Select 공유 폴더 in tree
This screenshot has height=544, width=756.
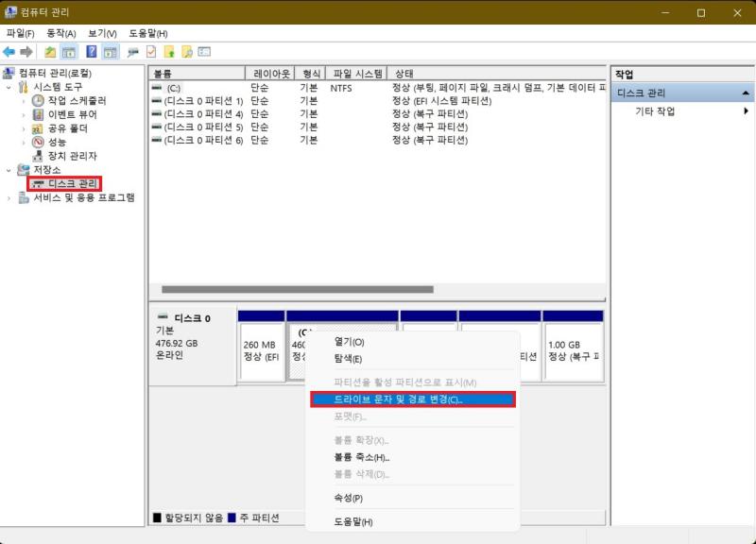(67, 128)
